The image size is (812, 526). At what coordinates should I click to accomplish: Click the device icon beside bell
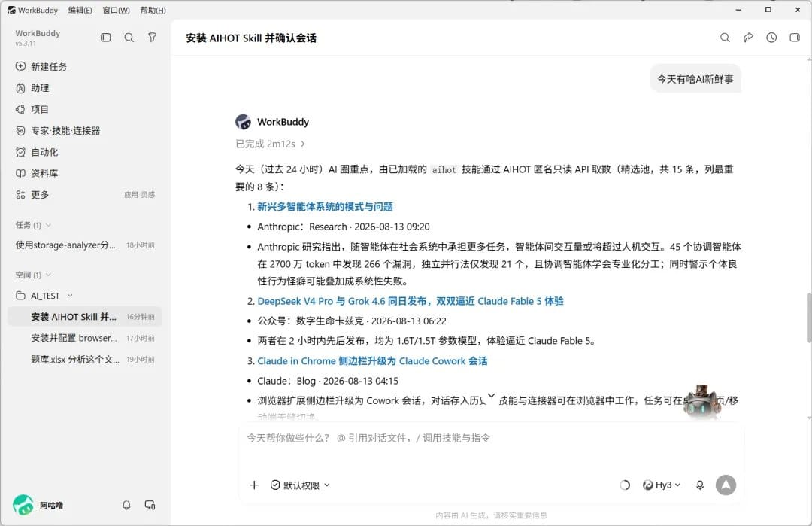150,505
